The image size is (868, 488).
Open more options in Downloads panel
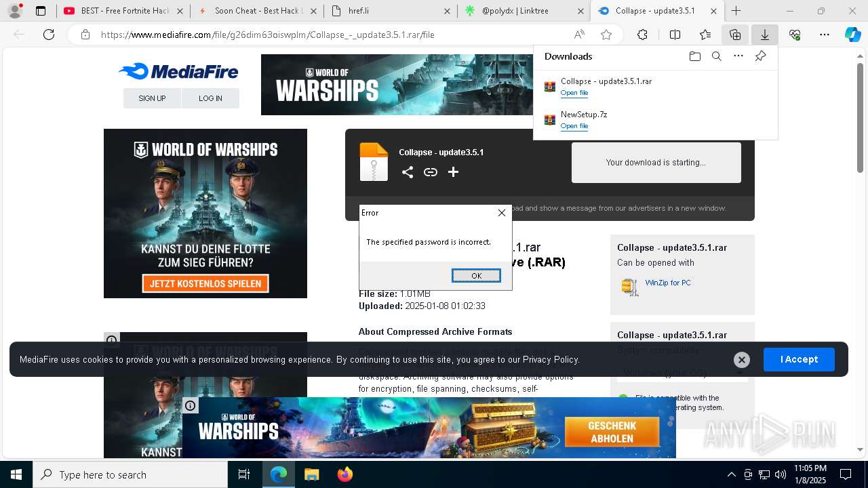pos(738,56)
